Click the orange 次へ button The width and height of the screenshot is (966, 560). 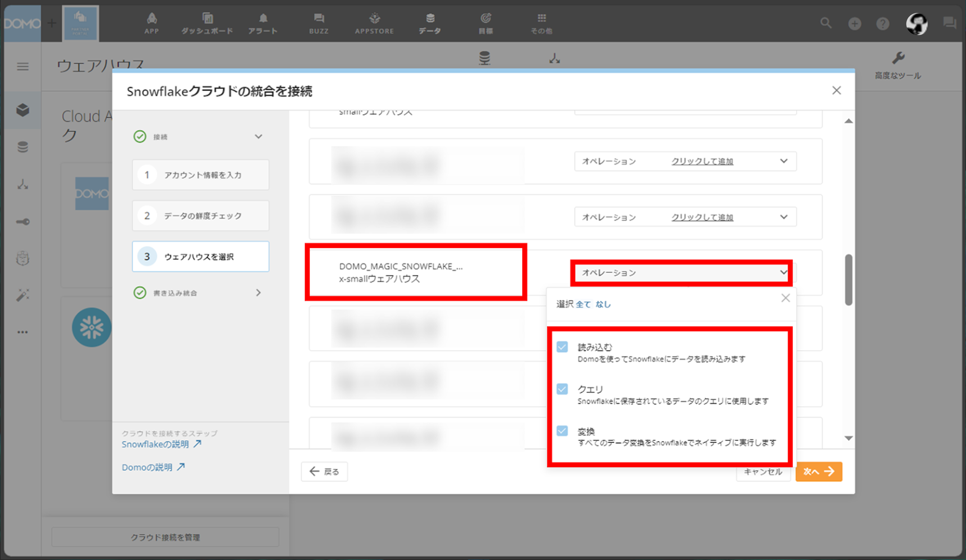pos(819,471)
